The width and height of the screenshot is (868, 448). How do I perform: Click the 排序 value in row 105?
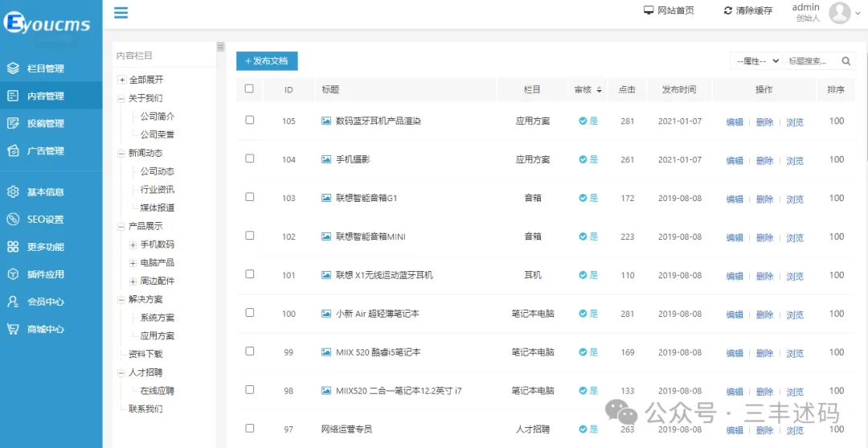[837, 121]
